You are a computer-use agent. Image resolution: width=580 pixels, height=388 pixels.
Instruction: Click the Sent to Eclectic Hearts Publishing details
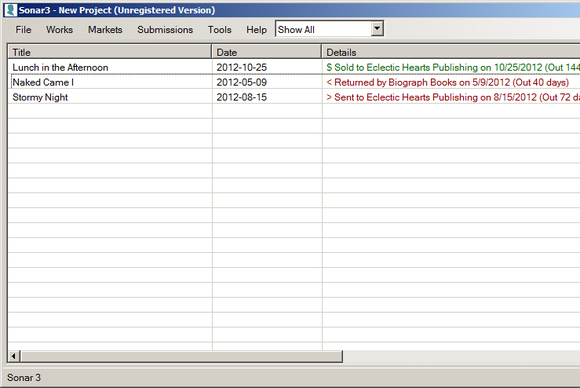(453, 97)
